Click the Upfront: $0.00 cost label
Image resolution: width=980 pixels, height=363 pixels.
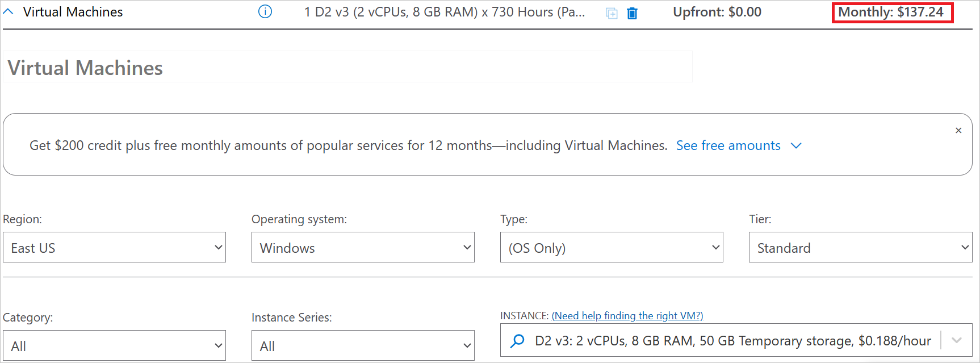[x=717, y=12]
